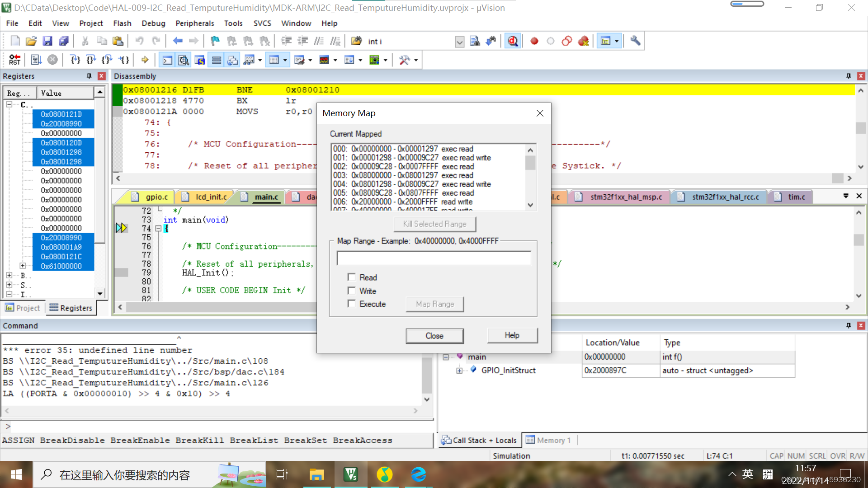Viewport: 868px width, 488px height.
Task: Enable the Execute checkbox
Action: 351,304
